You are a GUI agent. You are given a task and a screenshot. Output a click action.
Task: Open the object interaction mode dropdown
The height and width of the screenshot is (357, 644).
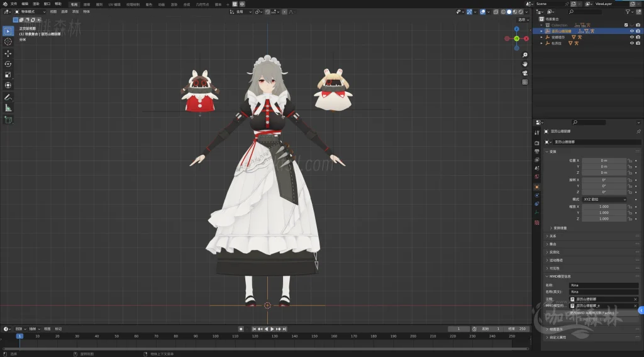pos(30,12)
